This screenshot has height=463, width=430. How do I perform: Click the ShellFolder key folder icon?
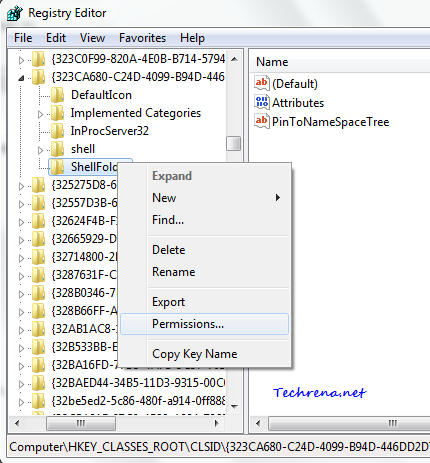[58, 167]
